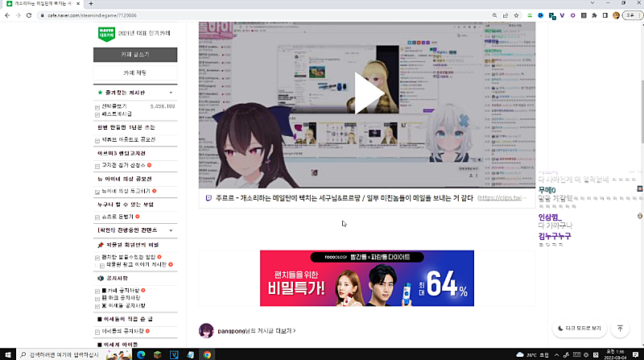Viewport: 644px width, 360px height.
Task: Open pangpong님의 게시글 더보기 link
Action: click(x=257, y=331)
